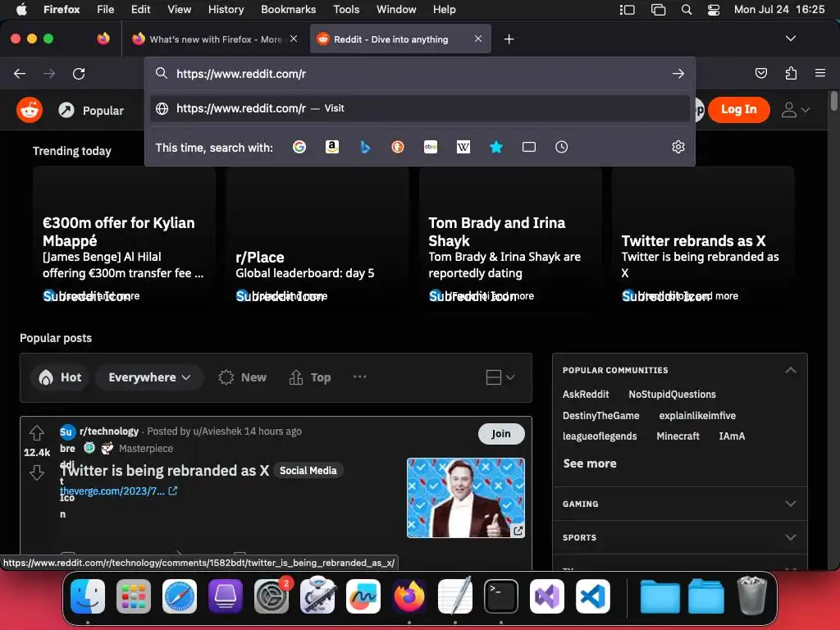Show more sort options ellipsis
Image resolution: width=840 pixels, height=630 pixels.
pyautogui.click(x=360, y=377)
